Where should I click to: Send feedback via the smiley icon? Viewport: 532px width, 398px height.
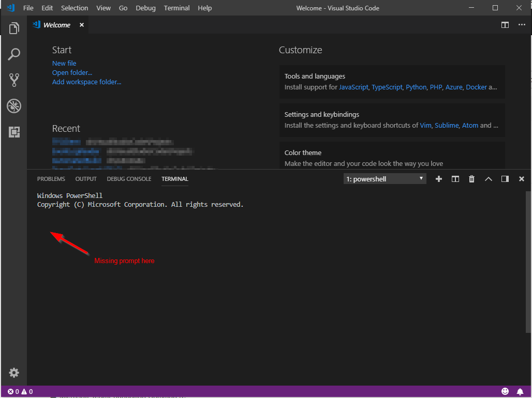(x=506, y=391)
